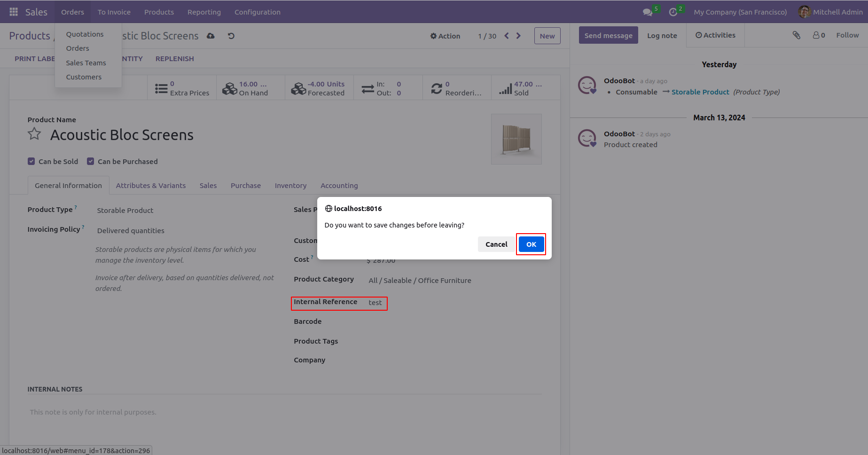Toggle Can be Purchased checkbox
The height and width of the screenshot is (455, 868).
[x=91, y=161]
